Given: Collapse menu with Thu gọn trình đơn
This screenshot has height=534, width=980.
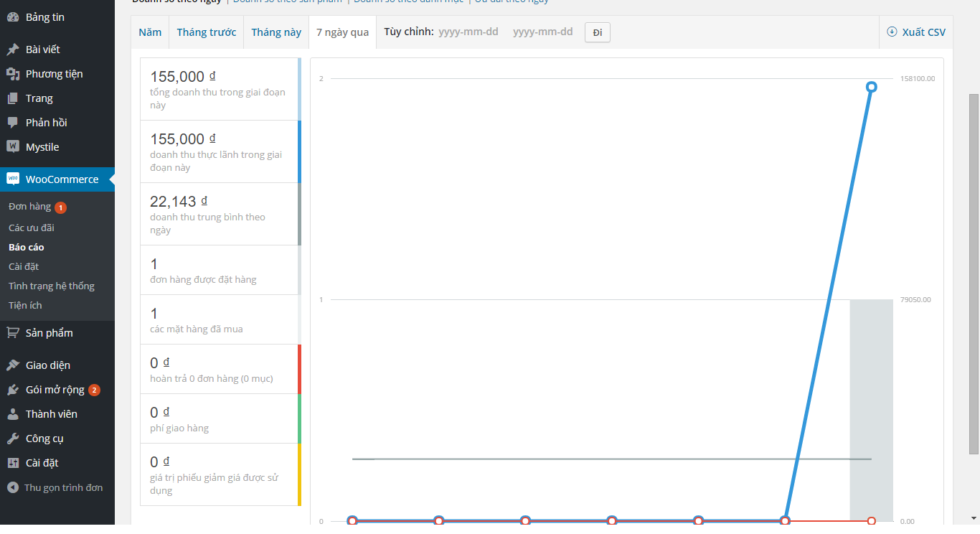Looking at the screenshot, I should (x=55, y=487).
